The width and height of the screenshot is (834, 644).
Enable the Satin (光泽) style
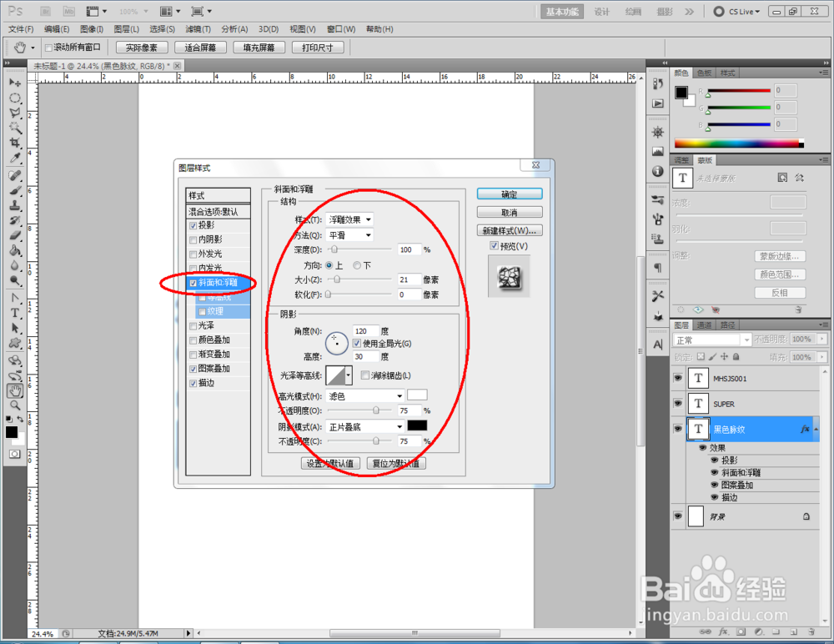pos(193,326)
